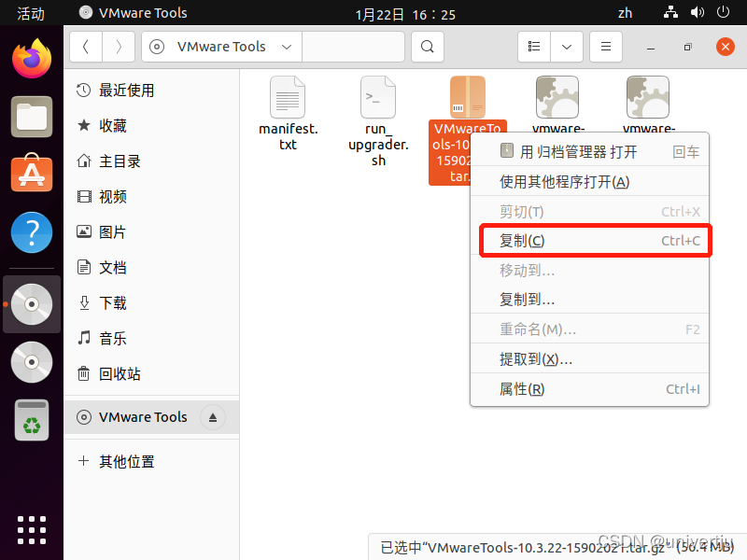
Task: Open Ubuntu Software from the dock
Action: (x=32, y=173)
